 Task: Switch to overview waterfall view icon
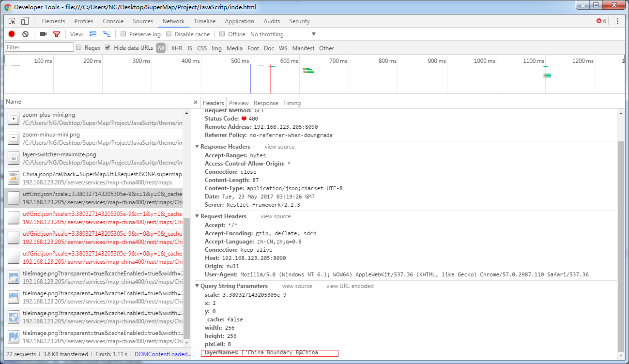[x=107, y=34]
